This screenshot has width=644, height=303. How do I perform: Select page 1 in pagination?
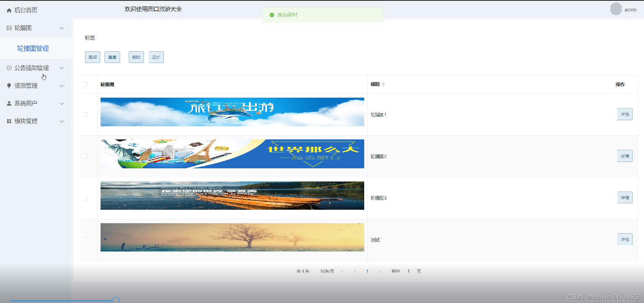[367, 271]
